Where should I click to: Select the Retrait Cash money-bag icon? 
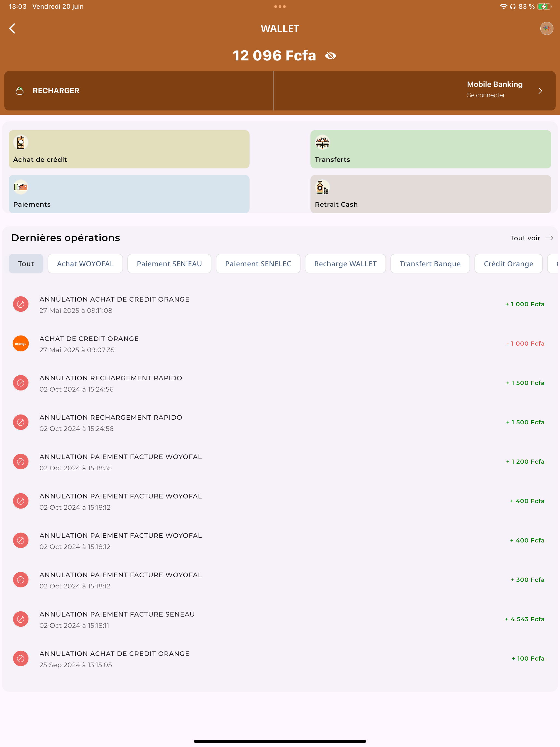[322, 187]
